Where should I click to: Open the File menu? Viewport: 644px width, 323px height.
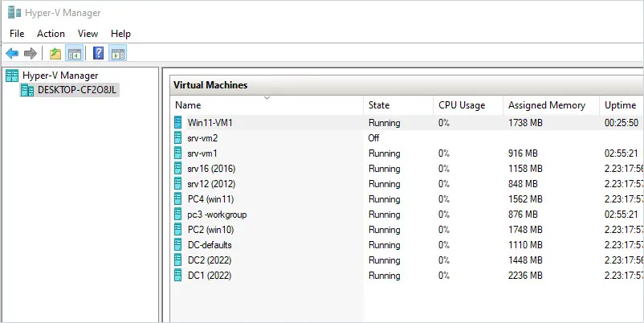tap(17, 34)
